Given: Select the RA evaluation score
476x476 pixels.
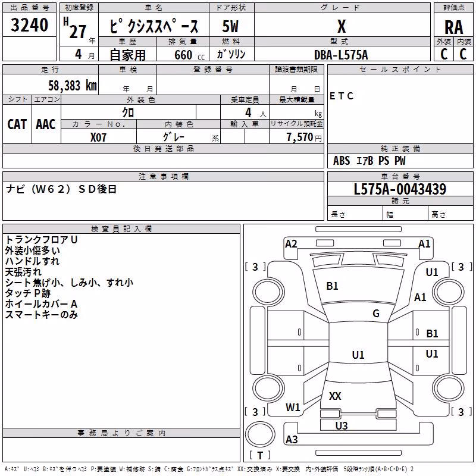Looking at the screenshot, I should 453,27.
